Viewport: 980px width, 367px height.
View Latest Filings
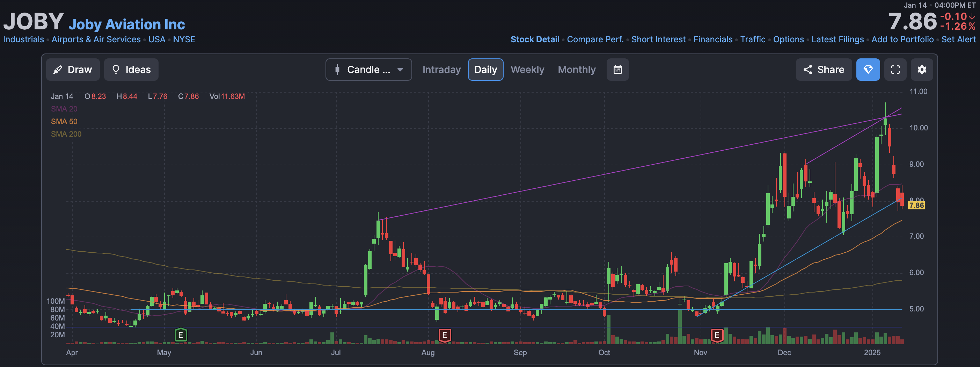tap(838, 39)
